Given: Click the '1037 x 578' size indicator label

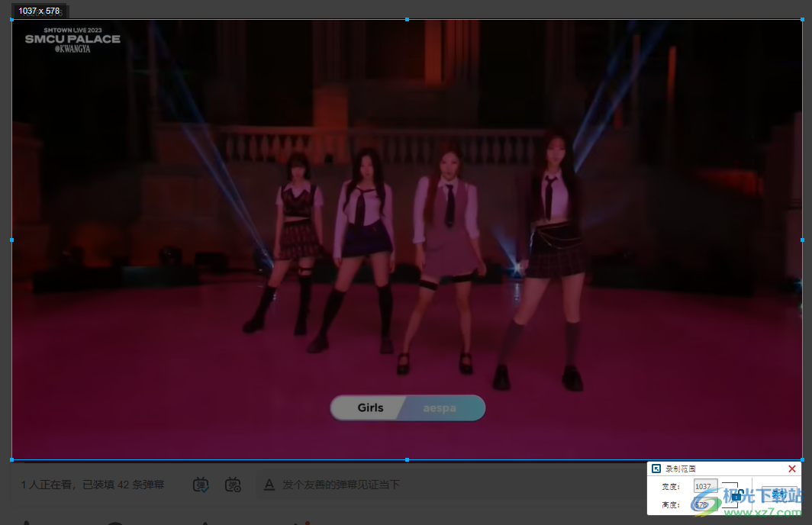Looking at the screenshot, I should pos(40,11).
